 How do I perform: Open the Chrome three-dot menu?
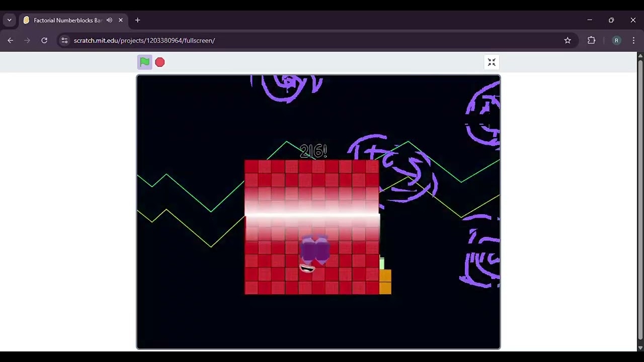pos(633,40)
